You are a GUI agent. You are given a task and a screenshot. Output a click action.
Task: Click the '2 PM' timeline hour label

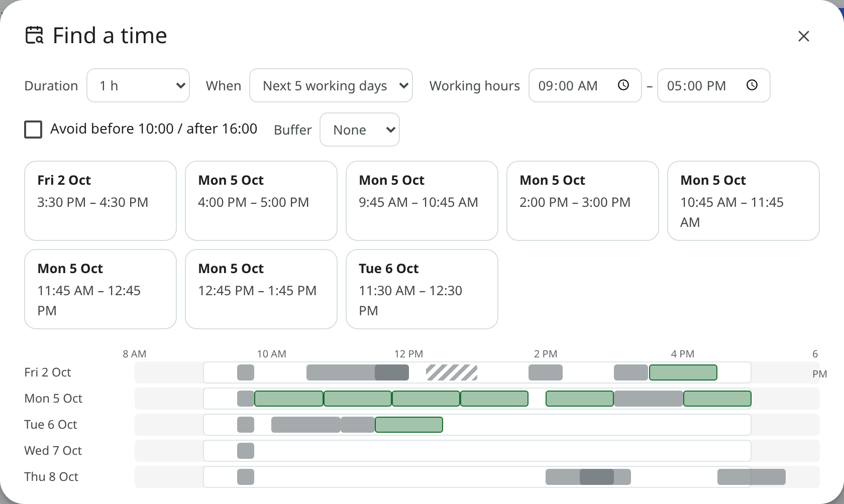(546, 354)
